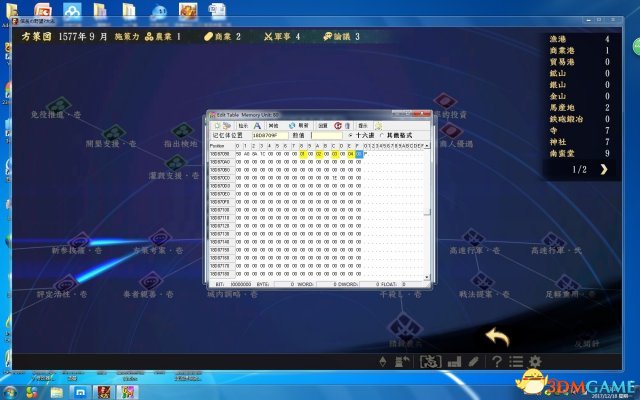Click the Edit Table vertical scrollbar
Viewport: 640px width, 400px height.
(x=427, y=211)
